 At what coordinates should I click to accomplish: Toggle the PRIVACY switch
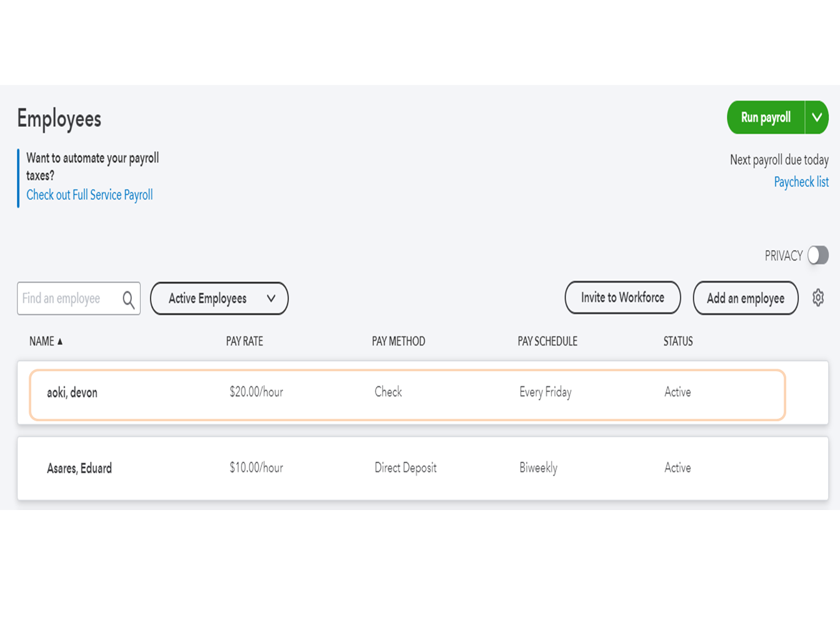click(x=817, y=255)
